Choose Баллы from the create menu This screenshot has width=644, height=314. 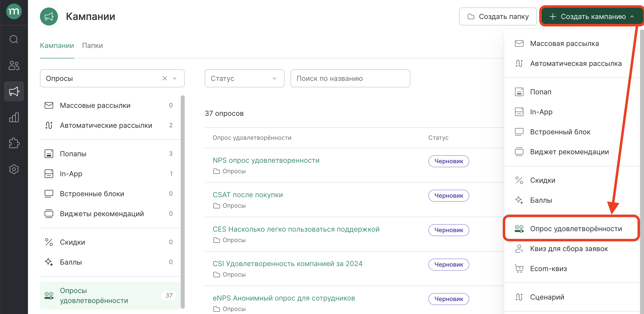pos(572,200)
